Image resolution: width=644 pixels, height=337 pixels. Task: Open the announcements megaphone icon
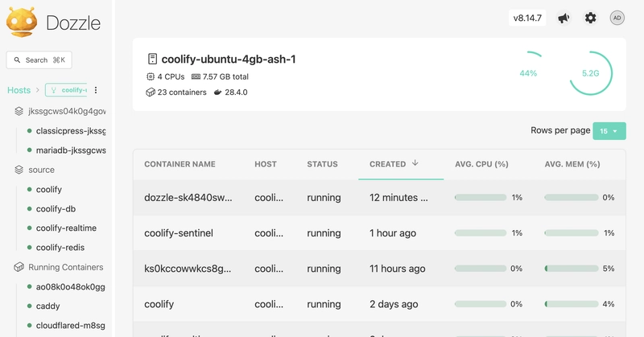tap(563, 18)
